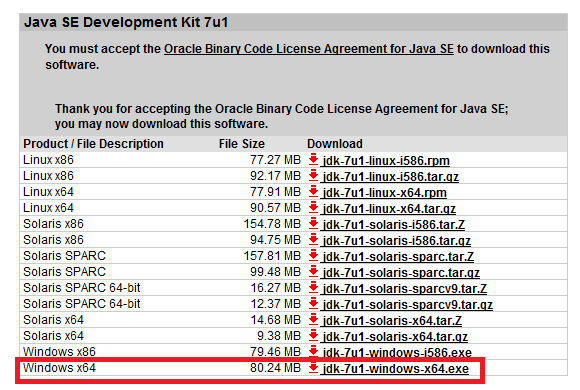Click the '77.91 MB' file size cell
Image resolution: width=580 pixels, height=390 pixels.
[275, 192]
